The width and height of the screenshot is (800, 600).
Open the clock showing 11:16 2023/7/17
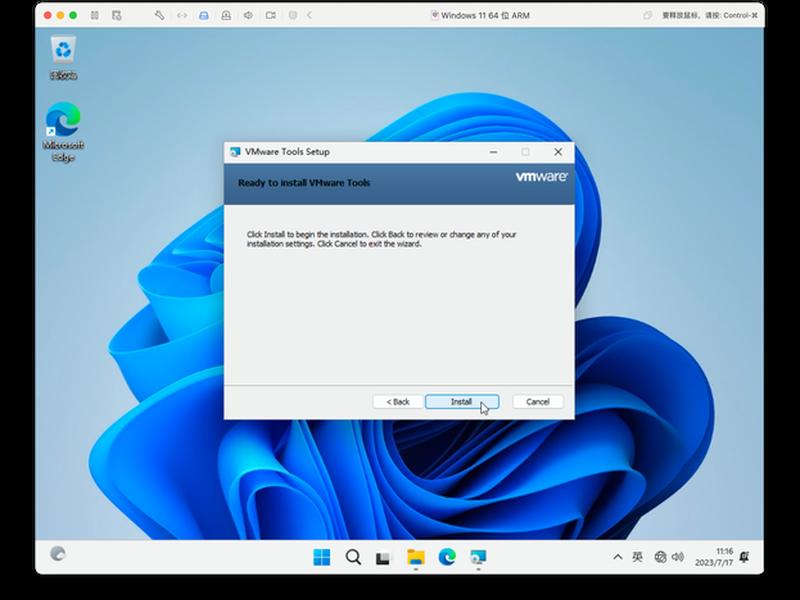click(x=714, y=557)
